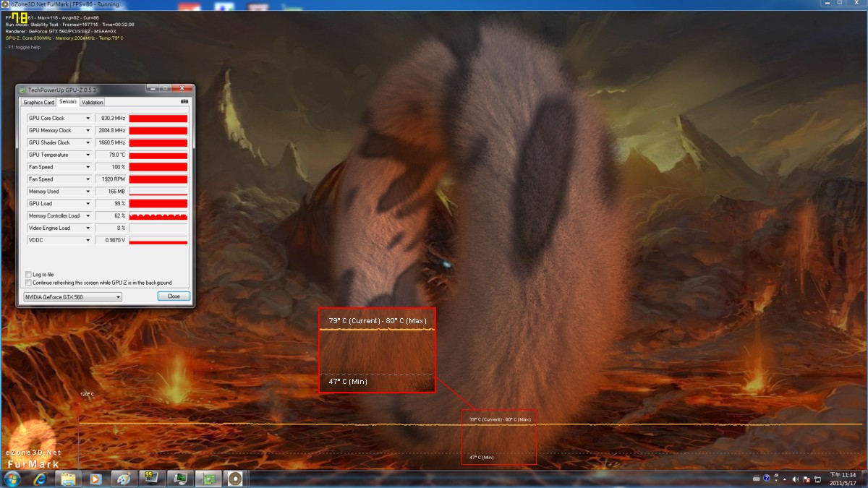
Task: Click the 166 MB memory used reading
Action: (111, 192)
